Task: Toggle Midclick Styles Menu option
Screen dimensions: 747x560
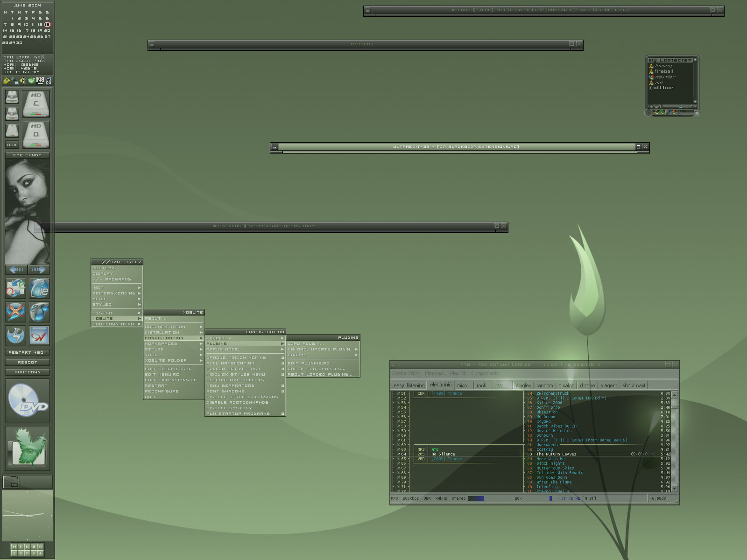Action: click(x=245, y=374)
